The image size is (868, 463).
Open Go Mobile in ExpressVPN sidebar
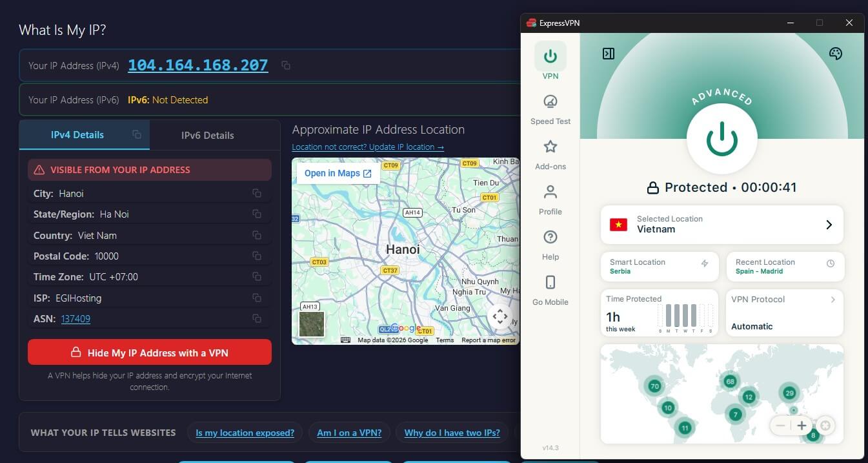550,291
